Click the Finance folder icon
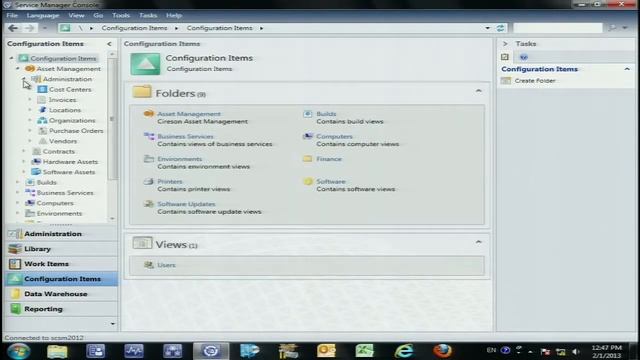Screen dimensions: 640x360 (x=308, y=159)
